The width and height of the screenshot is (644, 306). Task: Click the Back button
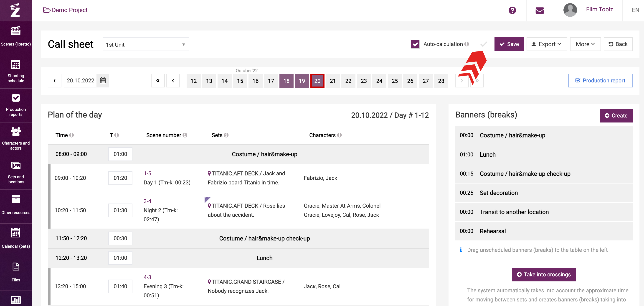[x=618, y=44]
